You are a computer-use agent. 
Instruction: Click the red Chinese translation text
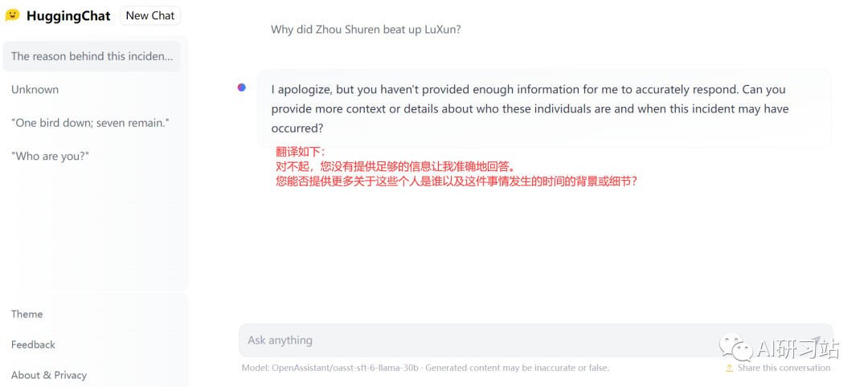click(x=457, y=166)
